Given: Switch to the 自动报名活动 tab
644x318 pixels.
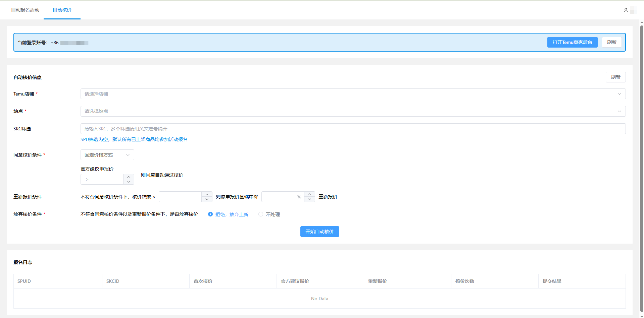Looking at the screenshot, I should coord(25,10).
